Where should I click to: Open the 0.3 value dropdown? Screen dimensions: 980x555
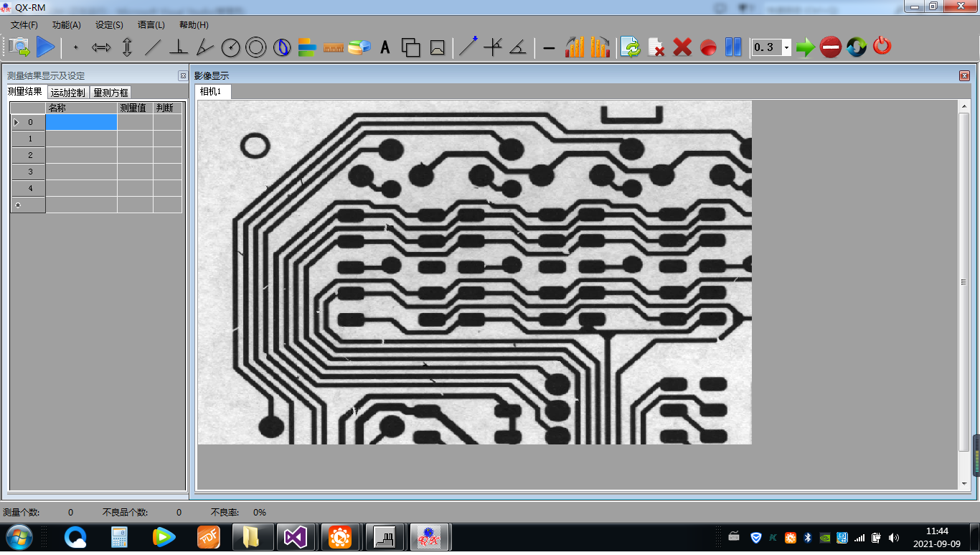point(786,48)
